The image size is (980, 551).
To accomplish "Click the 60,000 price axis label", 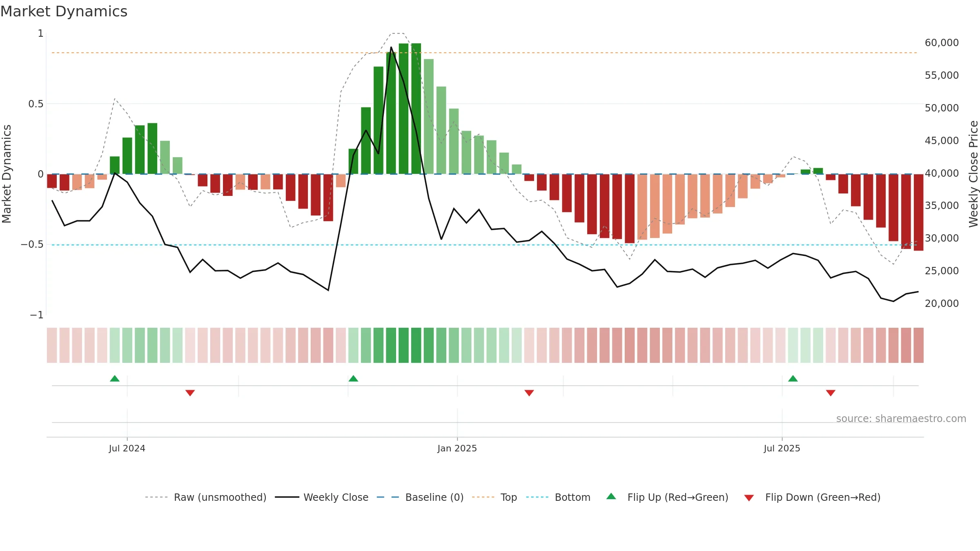I will pos(942,42).
